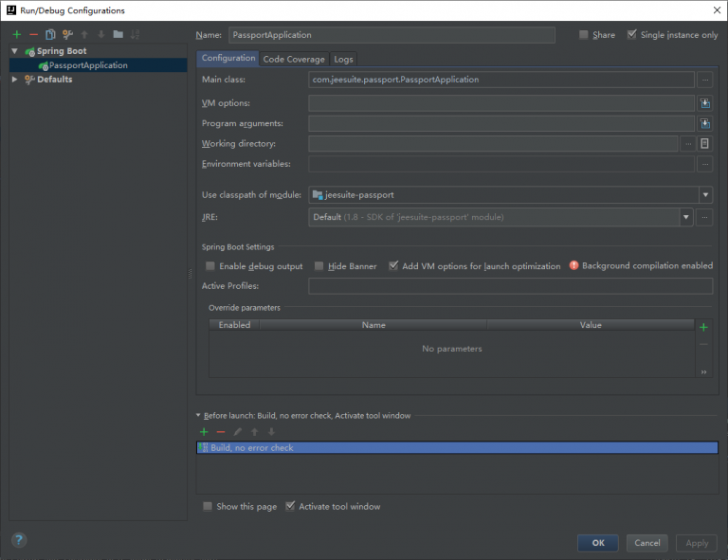Click the Value column header
The height and width of the screenshot is (560, 728).
591,325
